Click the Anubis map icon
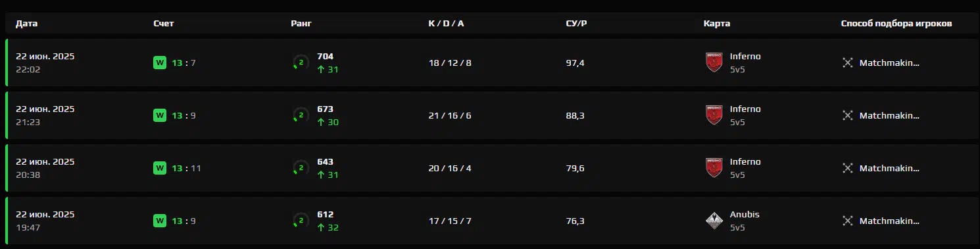980x249 pixels. coord(714,221)
